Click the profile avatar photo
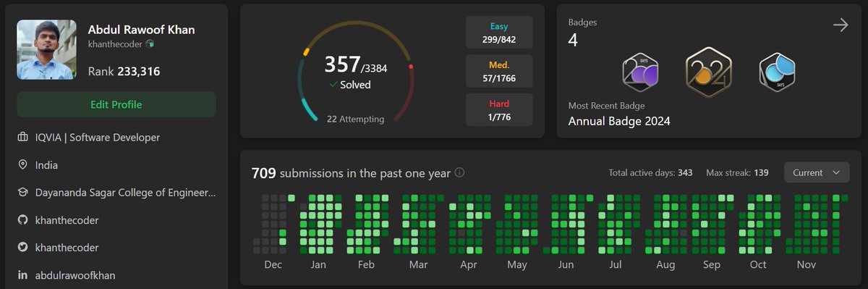This screenshot has width=868, height=289. click(x=46, y=49)
